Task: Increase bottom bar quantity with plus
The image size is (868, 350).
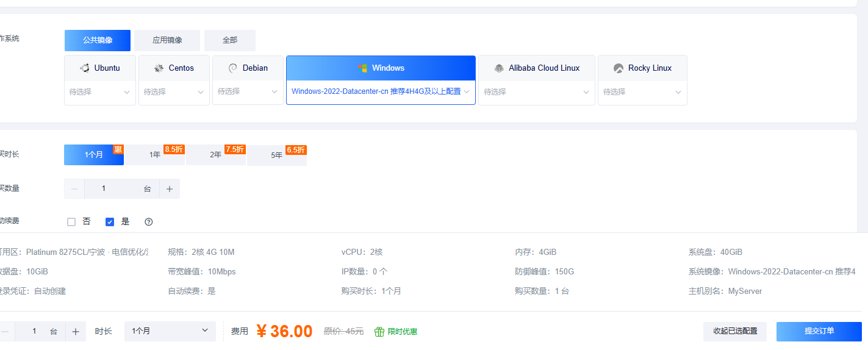Action: coord(76,332)
